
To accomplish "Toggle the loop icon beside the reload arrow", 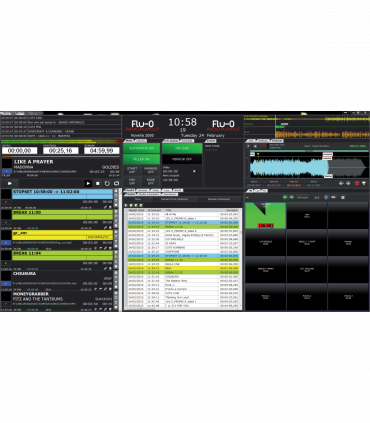I will pyautogui.click(x=116, y=183).
